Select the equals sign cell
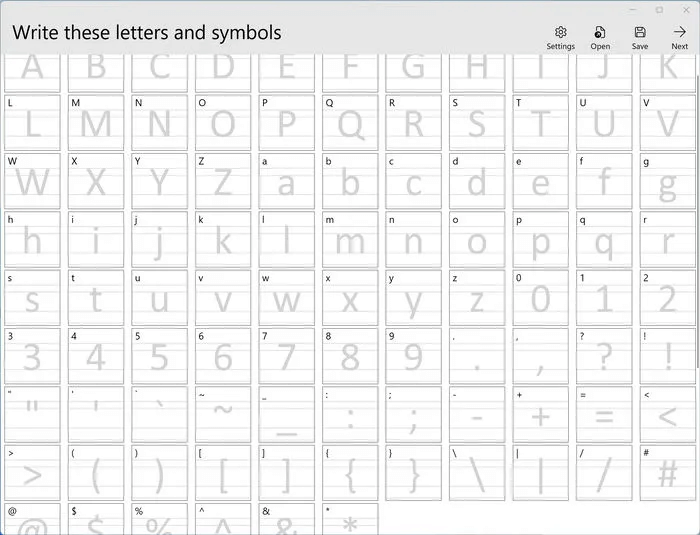 [604, 414]
